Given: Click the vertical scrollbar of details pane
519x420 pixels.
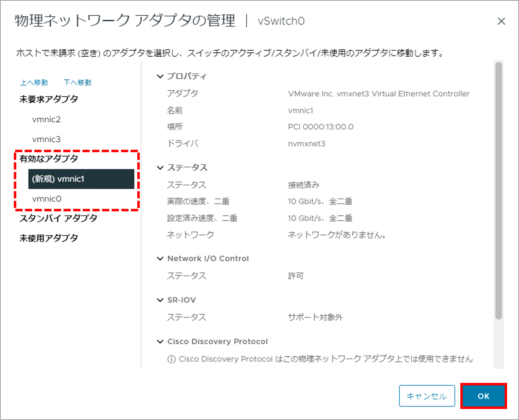Looking at the screenshot, I should point(498,191).
